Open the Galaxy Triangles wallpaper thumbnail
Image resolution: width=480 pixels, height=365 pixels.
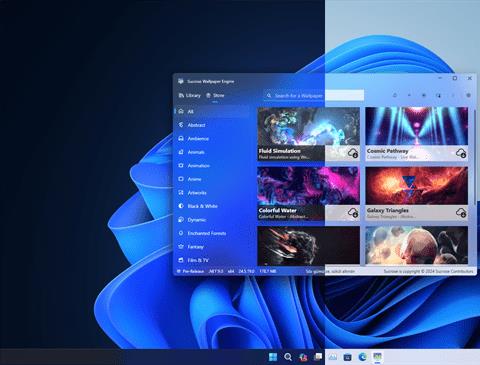(x=417, y=186)
